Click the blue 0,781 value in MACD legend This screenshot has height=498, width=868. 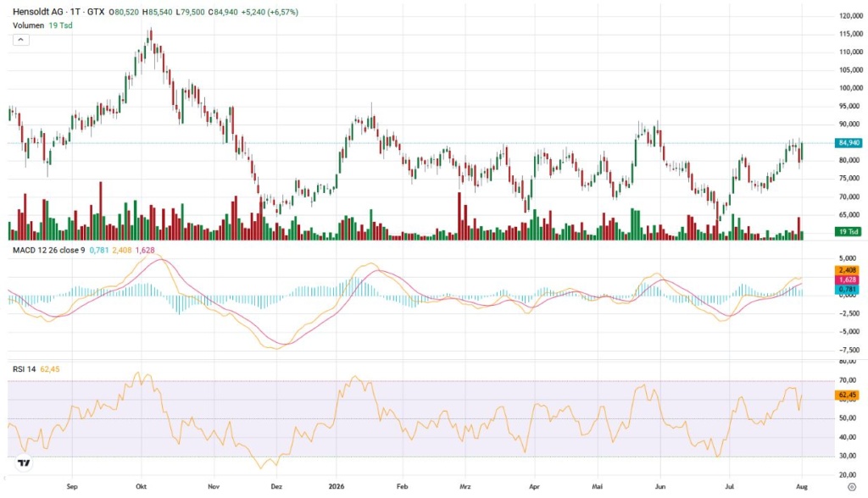pyautogui.click(x=99, y=250)
